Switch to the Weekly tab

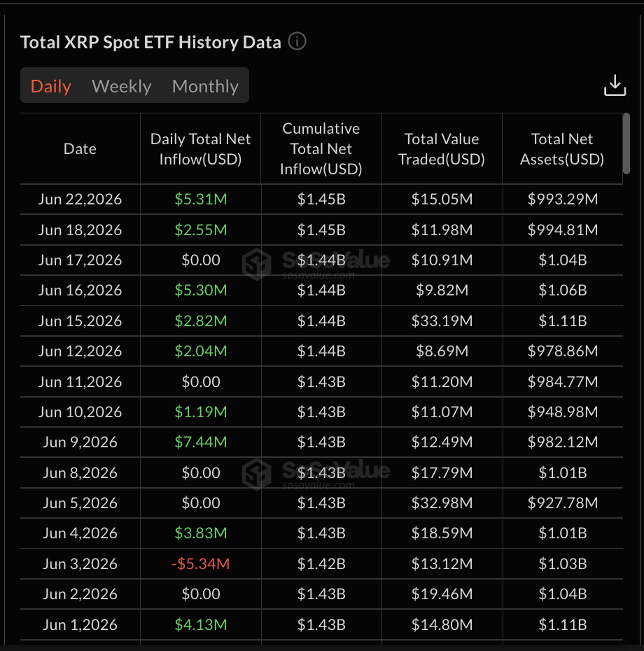point(121,86)
